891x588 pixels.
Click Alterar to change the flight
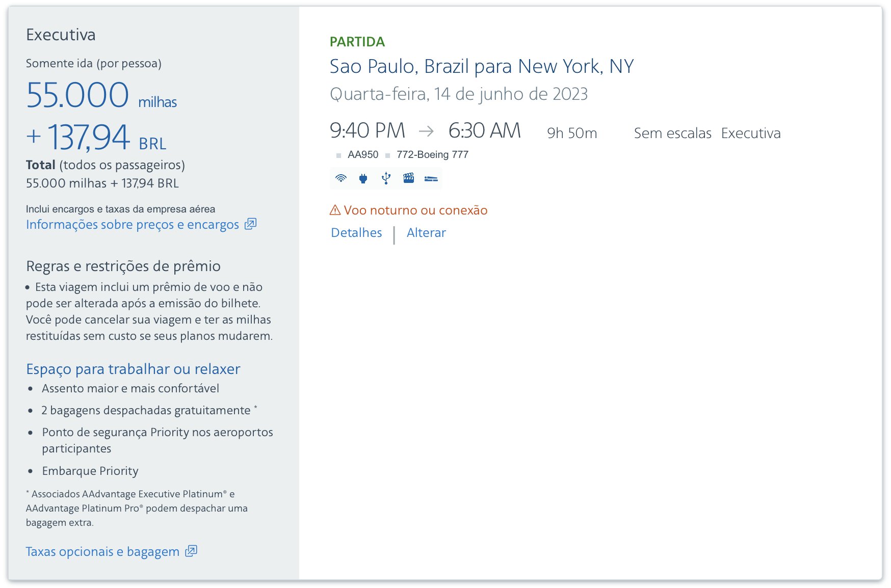pos(426,233)
